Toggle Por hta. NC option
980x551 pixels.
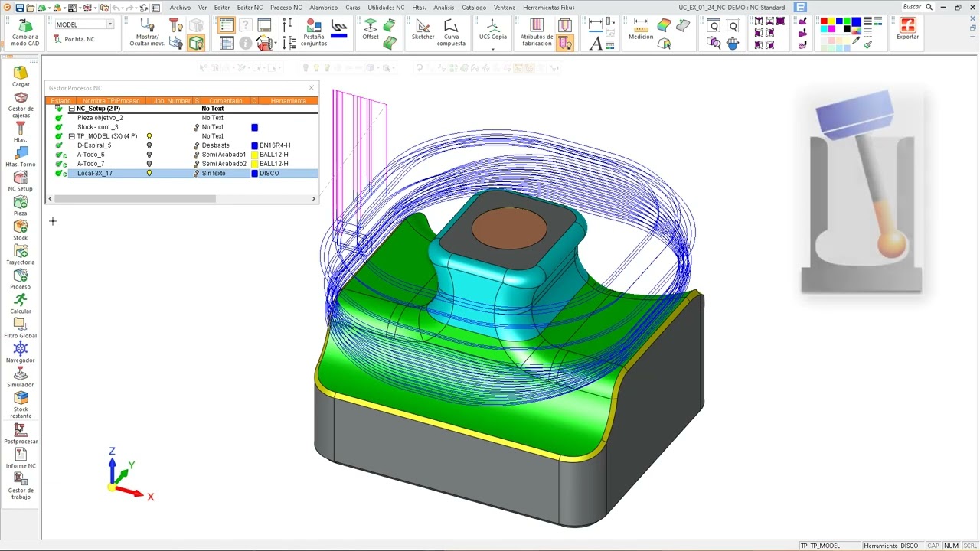pyautogui.click(x=74, y=39)
